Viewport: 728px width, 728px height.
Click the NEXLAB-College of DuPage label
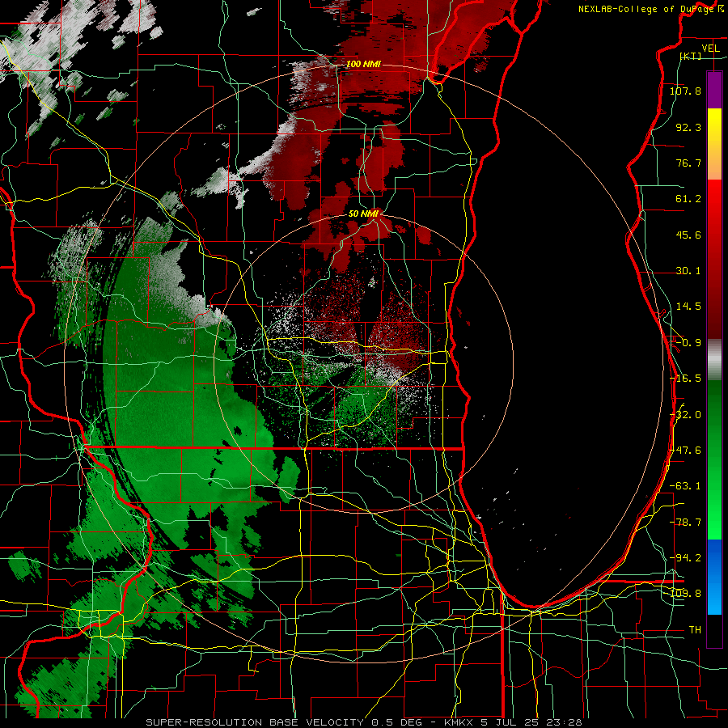[x=650, y=9]
